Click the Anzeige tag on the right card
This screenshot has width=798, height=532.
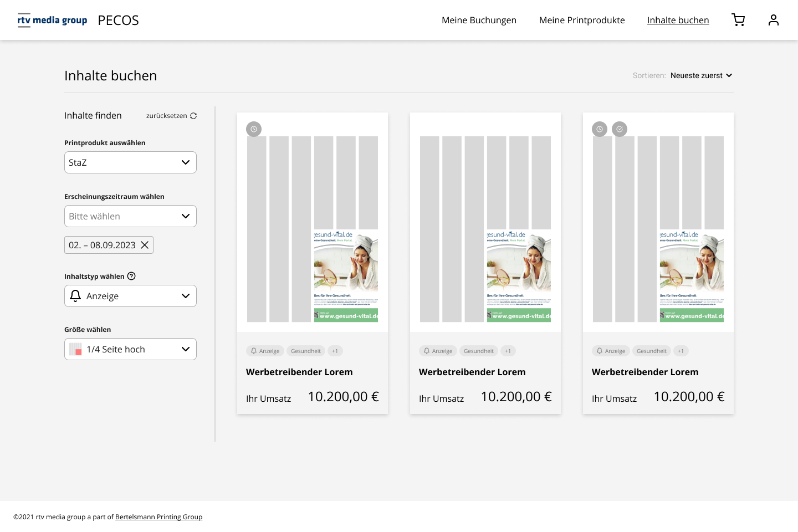coord(611,351)
